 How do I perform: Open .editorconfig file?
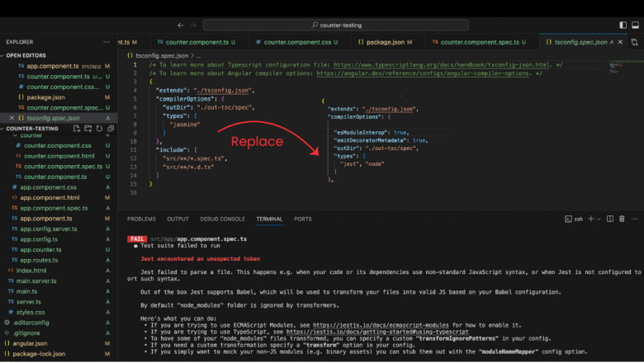(x=31, y=323)
